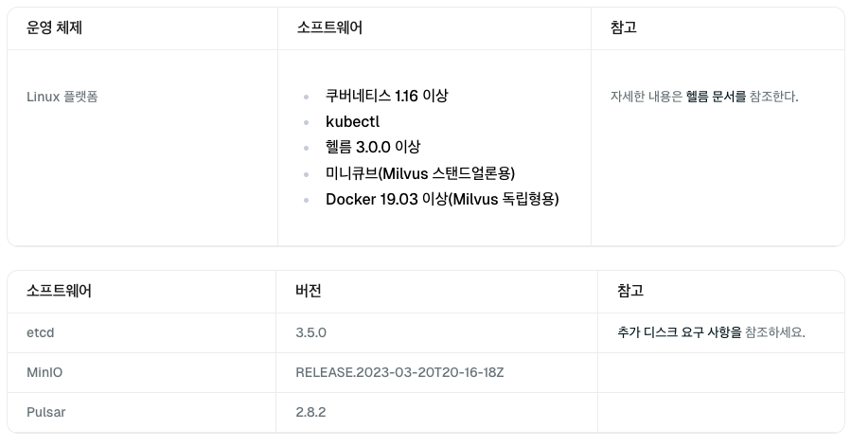Image resolution: width=868 pixels, height=447 pixels.
Task: Click the kubectl list item
Action: click(x=353, y=121)
